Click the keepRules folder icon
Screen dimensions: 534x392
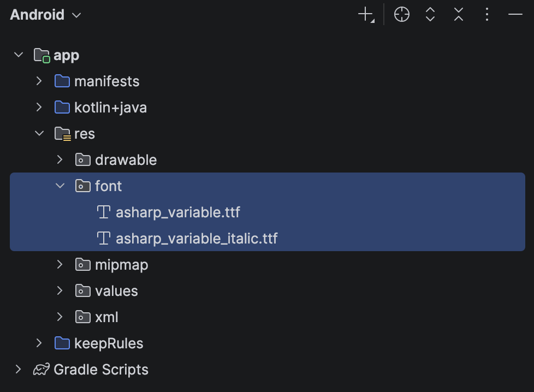click(x=62, y=343)
